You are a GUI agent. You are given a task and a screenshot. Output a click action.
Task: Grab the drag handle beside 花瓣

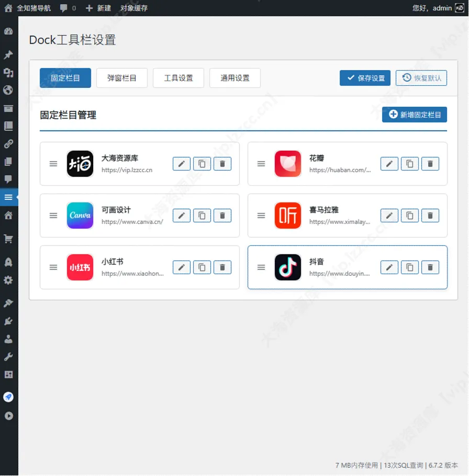(261, 163)
